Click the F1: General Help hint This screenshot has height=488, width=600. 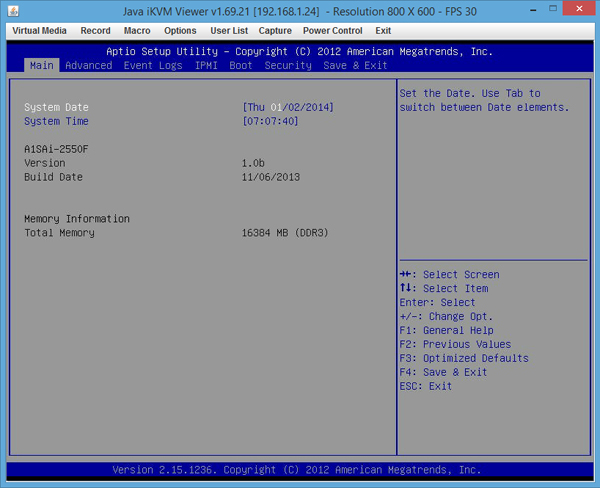click(447, 330)
